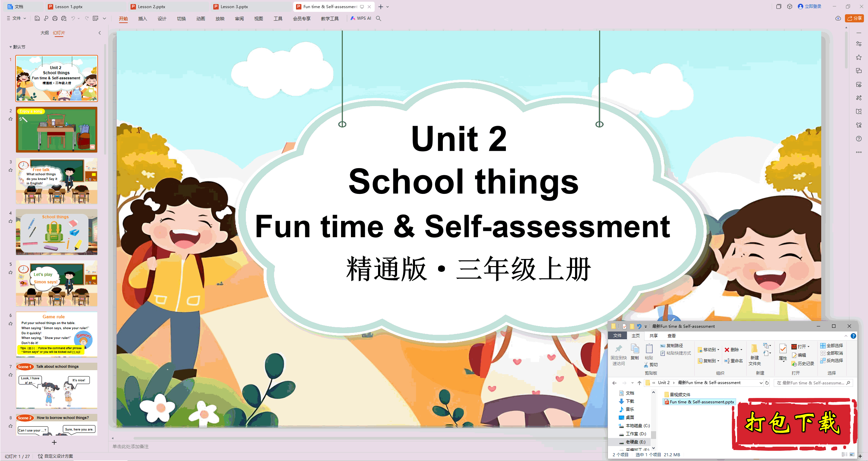Click the Save icon in quick toolbar
The height and width of the screenshot is (461, 868).
coord(37,18)
